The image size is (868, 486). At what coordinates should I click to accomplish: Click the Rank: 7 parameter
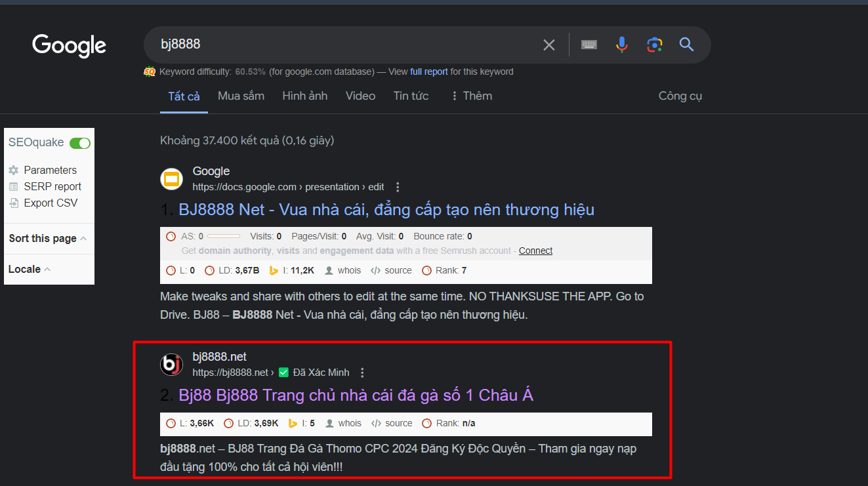(x=444, y=270)
